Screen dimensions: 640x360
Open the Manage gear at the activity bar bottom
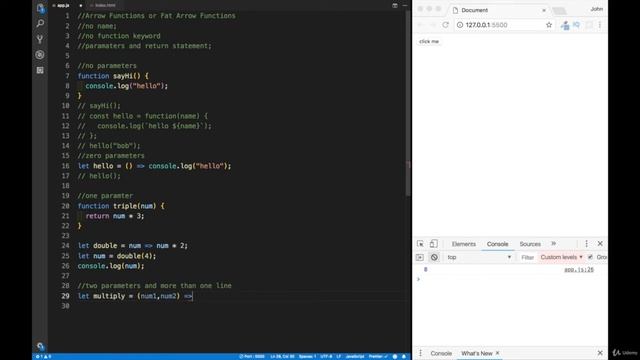(40, 346)
